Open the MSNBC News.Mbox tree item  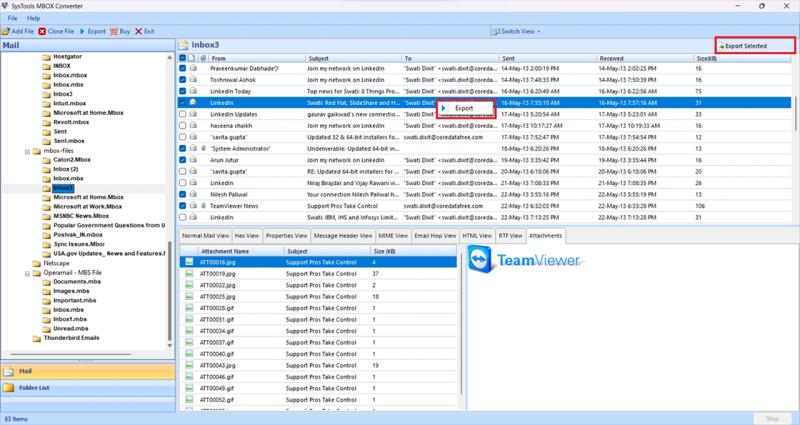81,216
